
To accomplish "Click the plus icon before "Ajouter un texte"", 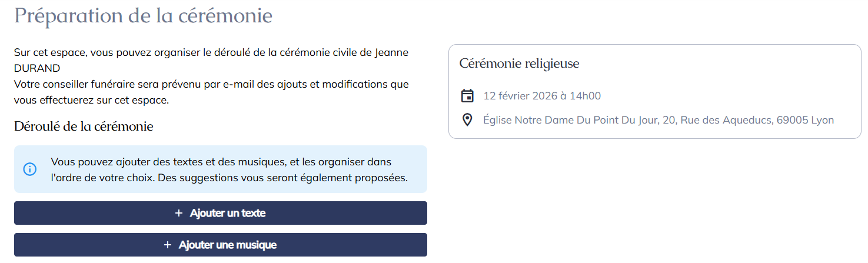I will [x=179, y=213].
